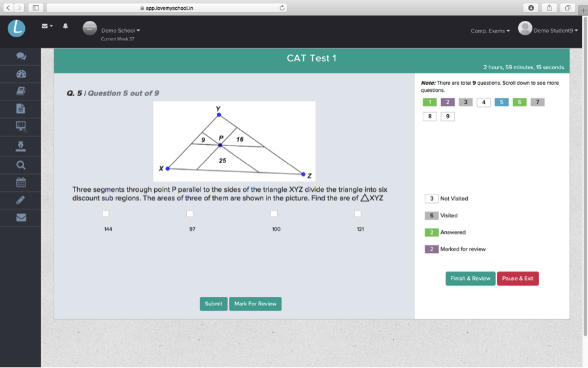Jump to question 3 in navigator
Screen dimensions: 588x368
click(466, 102)
